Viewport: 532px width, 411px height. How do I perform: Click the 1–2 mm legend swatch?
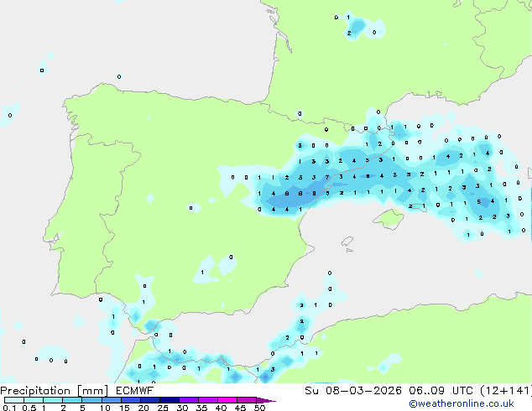[x=53, y=400]
